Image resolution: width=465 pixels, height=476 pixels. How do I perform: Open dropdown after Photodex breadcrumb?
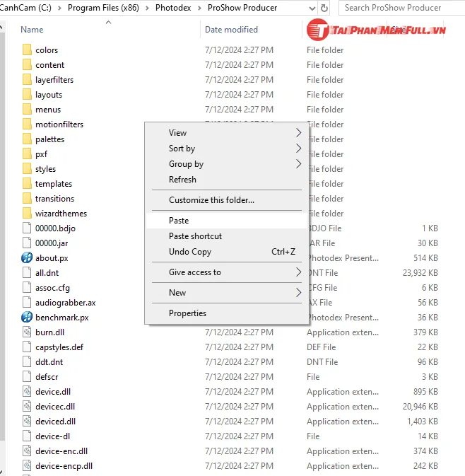199,8
